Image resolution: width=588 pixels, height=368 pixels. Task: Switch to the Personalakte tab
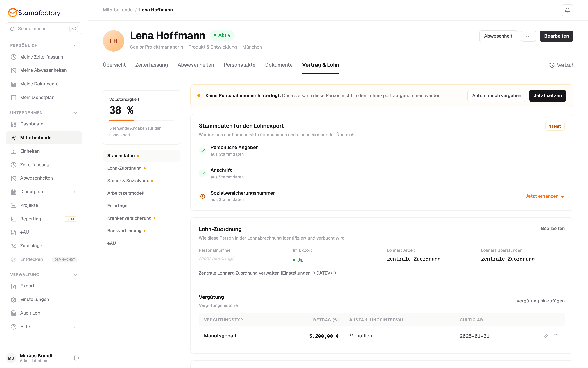[239, 65]
